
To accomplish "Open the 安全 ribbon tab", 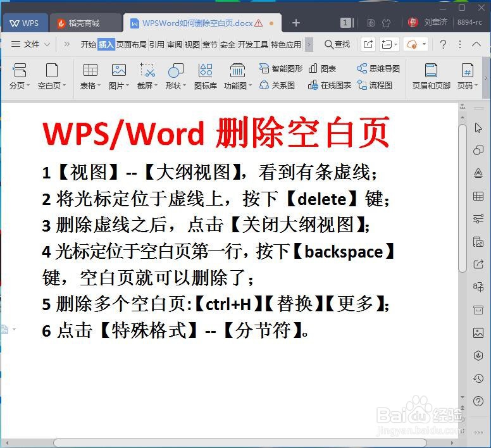I will point(228,45).
